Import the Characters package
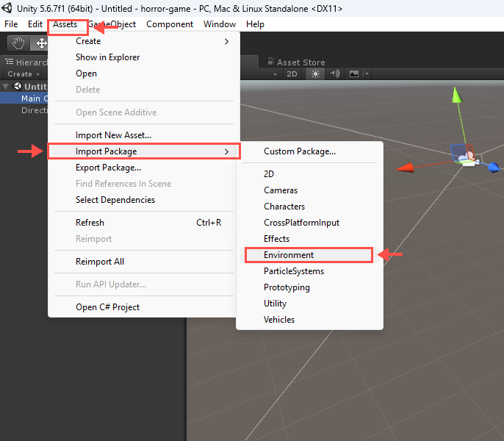Image resolution: width=504 pixels, height=441 pixels. [x=309, y=207]
